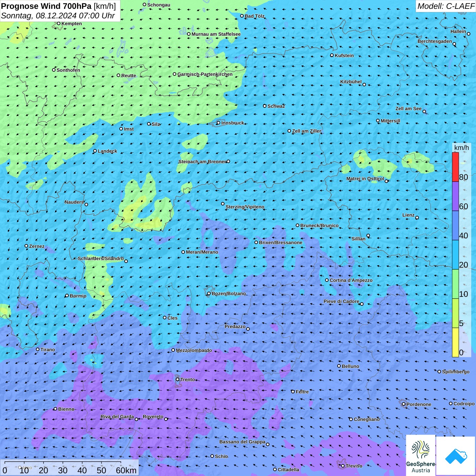Click the blue cloud app logo
The height and width of the screenshot is (476, 476).
456,456
